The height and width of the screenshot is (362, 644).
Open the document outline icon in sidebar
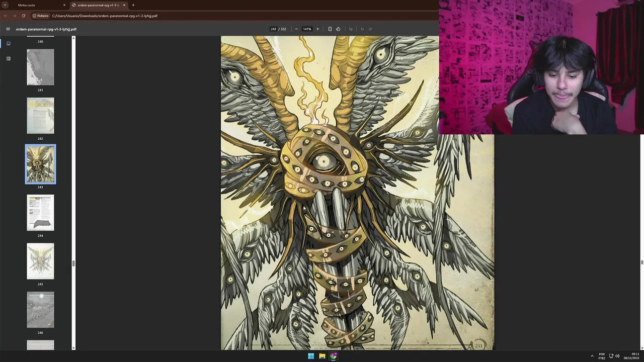(x=8, y=58)
